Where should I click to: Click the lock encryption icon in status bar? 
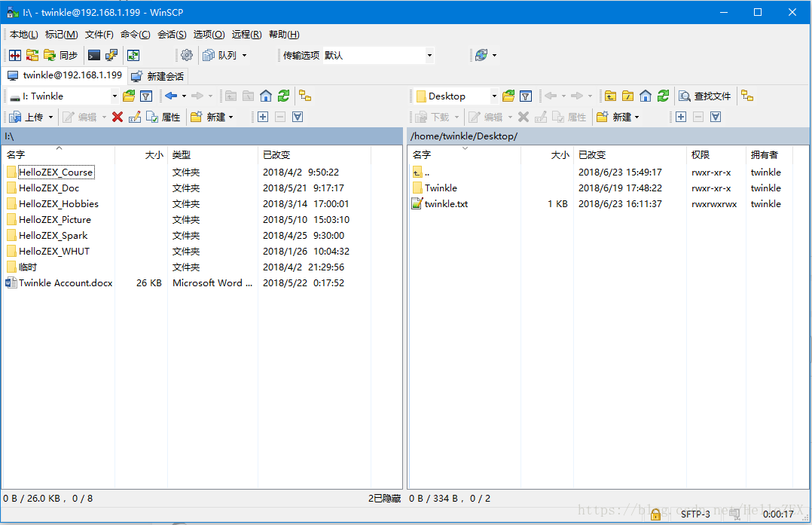click(x=655, y=514)
